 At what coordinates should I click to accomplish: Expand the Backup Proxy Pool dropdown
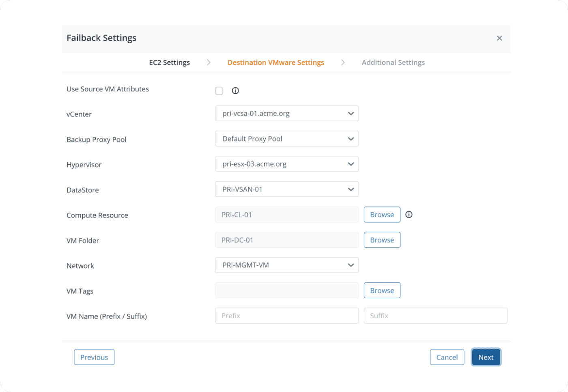point(286,139)
